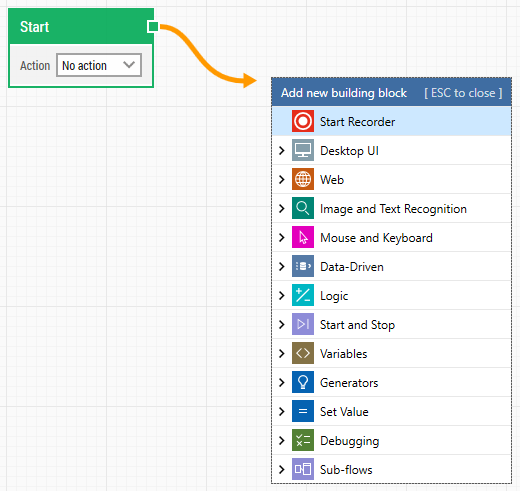Click the Mouse and Keyboard cursor icon
Screen dimensions: 520x491
(303, 237)
